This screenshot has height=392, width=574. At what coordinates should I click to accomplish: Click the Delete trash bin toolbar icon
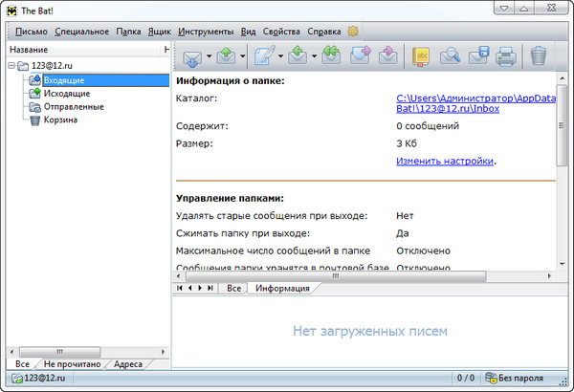click(x=539, y=56)
